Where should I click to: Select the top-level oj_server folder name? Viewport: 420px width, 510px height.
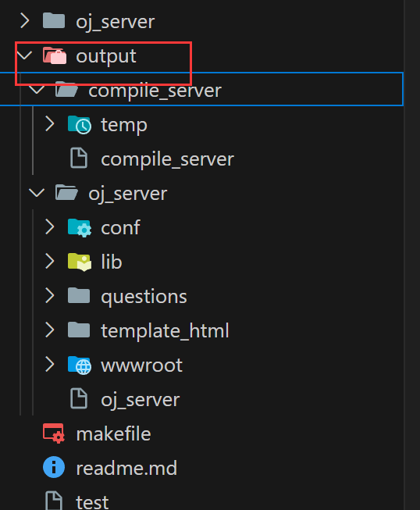(115, 23)
